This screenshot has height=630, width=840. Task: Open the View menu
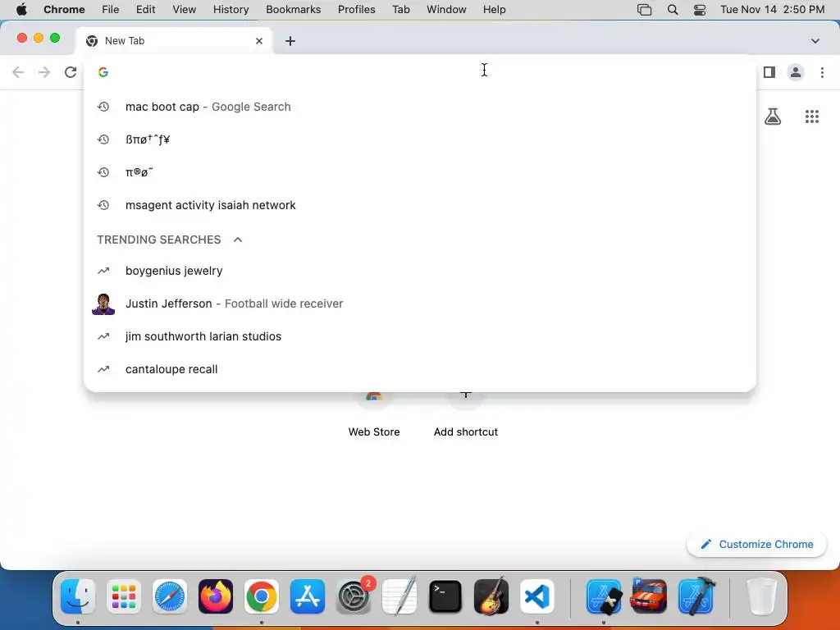point(185,9)
